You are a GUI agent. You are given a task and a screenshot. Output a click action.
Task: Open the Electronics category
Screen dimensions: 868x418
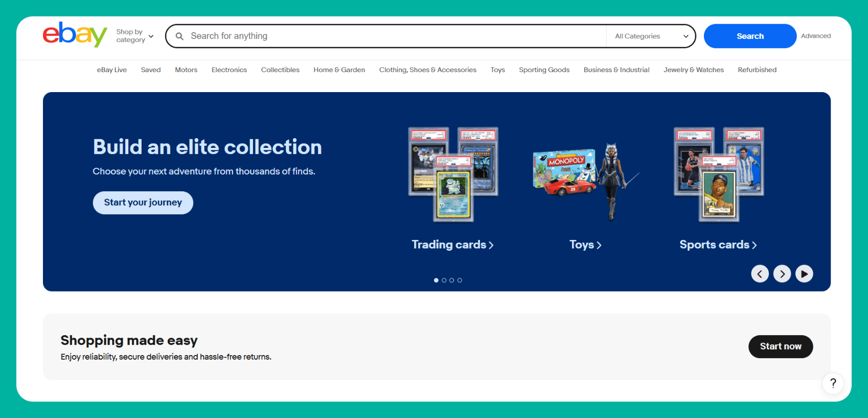[x=229, y=70]
